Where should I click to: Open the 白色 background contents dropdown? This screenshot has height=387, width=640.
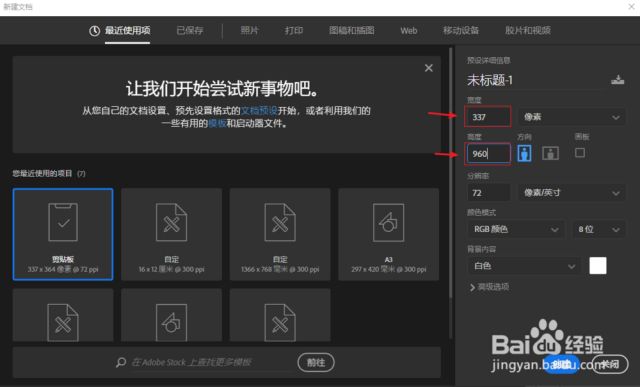point(524,266)
